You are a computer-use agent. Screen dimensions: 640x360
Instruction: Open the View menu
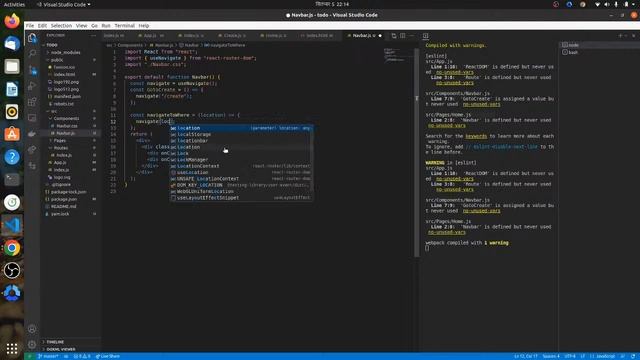[x=81, y=25]
